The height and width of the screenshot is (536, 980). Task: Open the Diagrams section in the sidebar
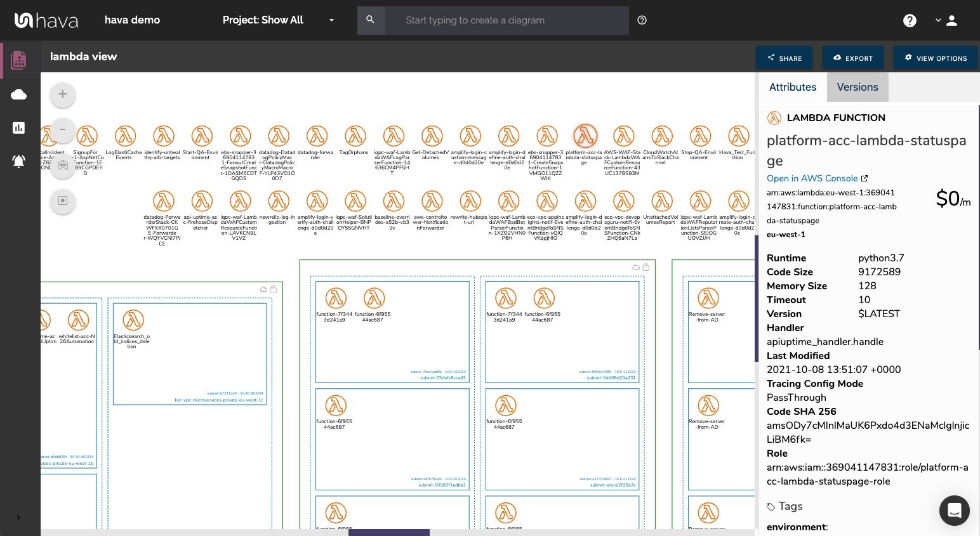(x=19, y=60)
